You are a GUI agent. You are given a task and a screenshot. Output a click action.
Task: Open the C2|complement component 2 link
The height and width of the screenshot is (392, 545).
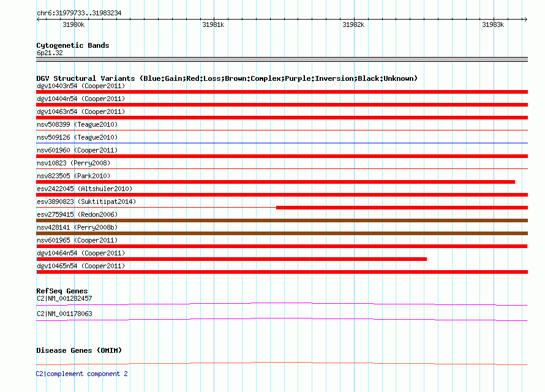click(x=81, y=374)
